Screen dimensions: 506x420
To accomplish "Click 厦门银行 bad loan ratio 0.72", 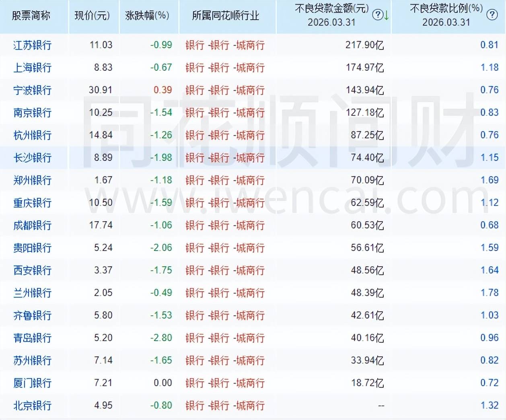I will (490, 383).
